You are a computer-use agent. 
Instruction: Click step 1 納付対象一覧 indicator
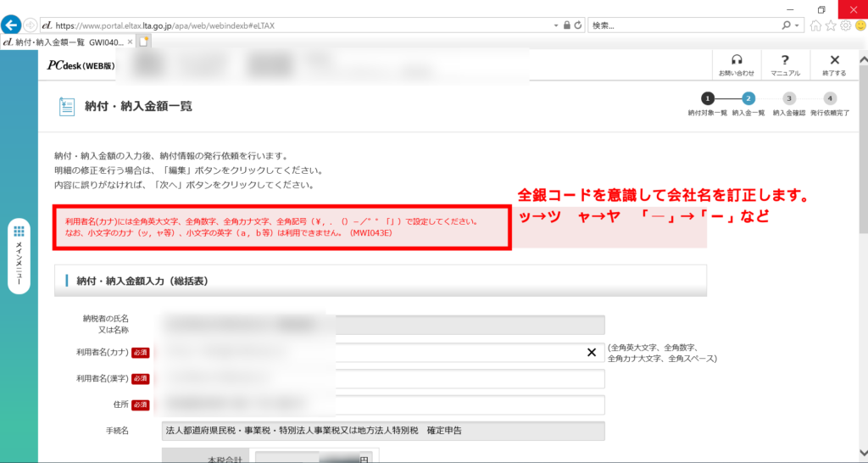708,98
